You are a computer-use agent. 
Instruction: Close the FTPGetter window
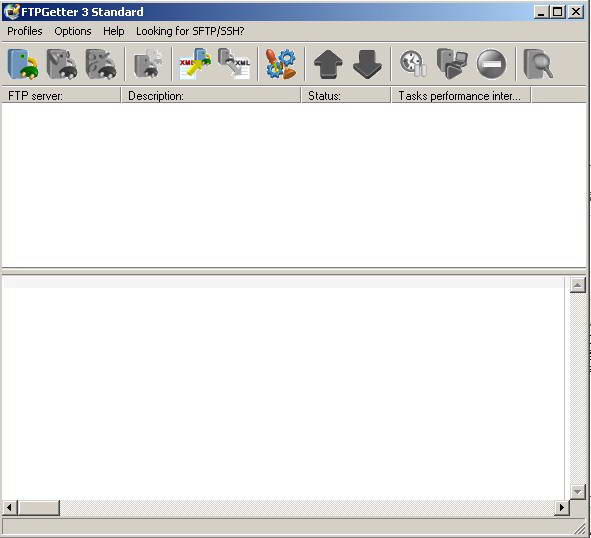[576, 12]
